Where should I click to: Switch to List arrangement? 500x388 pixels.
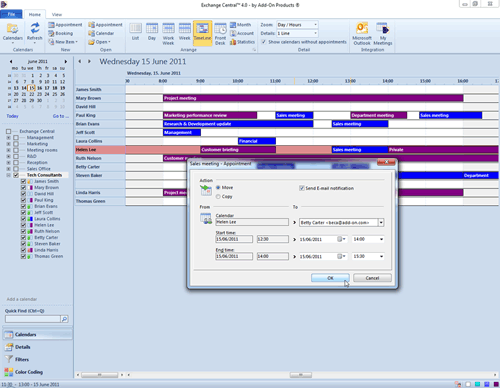[135, 32]
